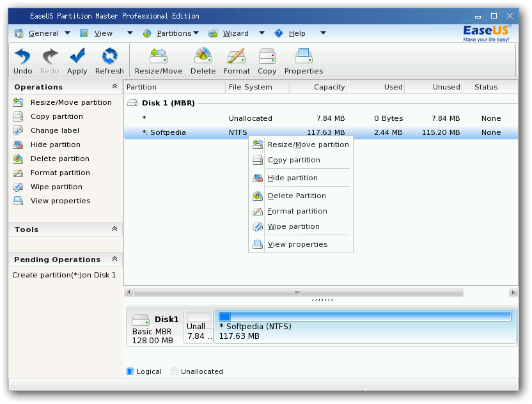Click the Copy toolbar icon
This screenshot has width=532, height=404.
pyautogui.click(x=267, y=56)
